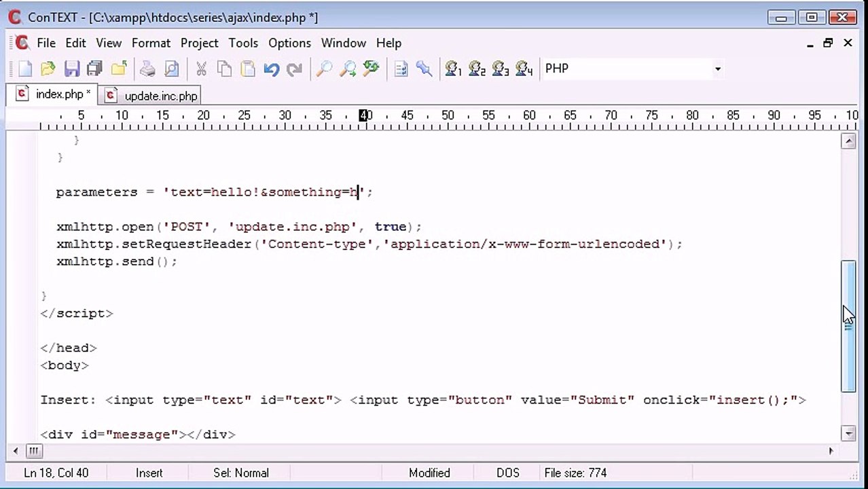
Task: Minimize the inner document window
Action: [x=810, y=43]
